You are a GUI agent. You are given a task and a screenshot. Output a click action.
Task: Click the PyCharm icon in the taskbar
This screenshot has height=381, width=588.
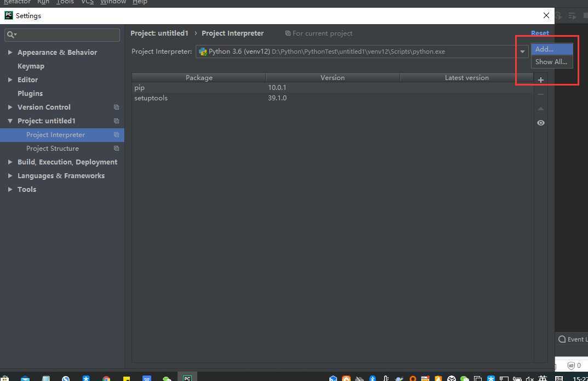pos(187,377)
